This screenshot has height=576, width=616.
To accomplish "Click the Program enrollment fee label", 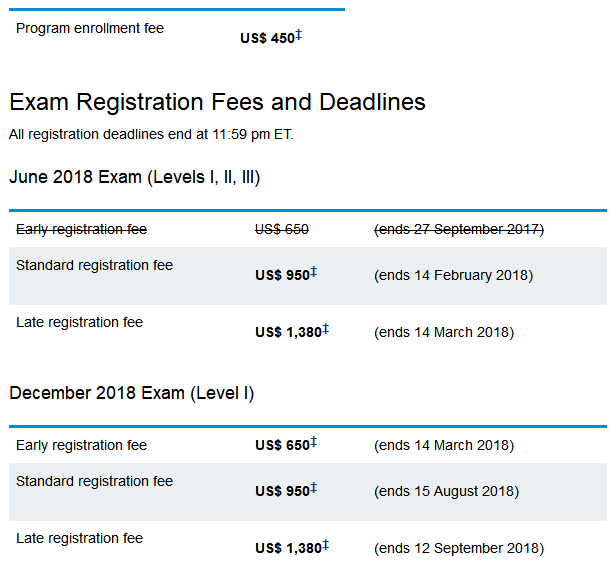I will point(90,28).
